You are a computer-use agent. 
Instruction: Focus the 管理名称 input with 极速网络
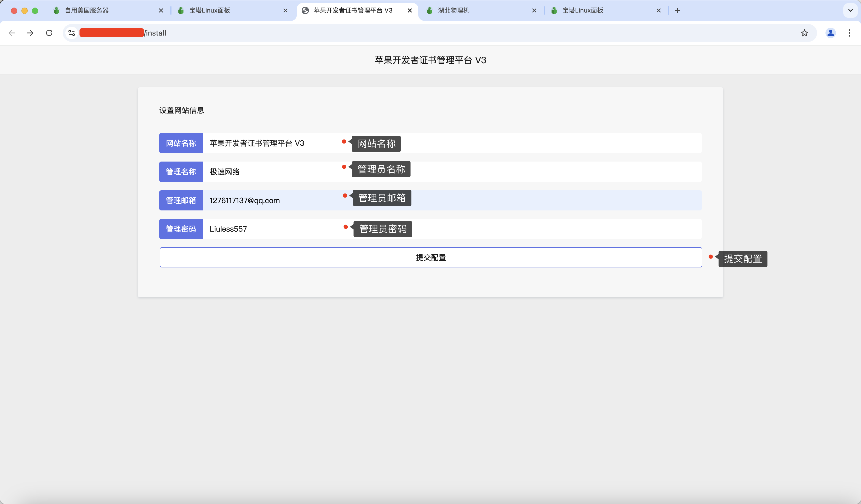coord(452,171)
